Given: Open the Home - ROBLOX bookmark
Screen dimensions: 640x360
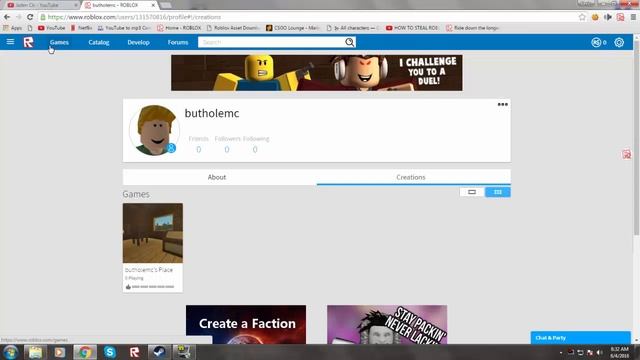Looking at the screenshot, I should coord(179,28).
